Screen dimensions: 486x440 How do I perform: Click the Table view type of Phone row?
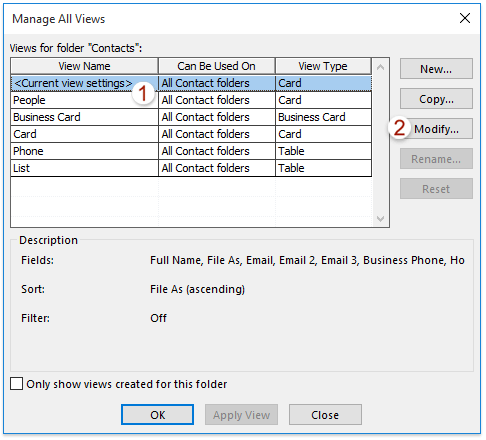[x=291, y=151]
